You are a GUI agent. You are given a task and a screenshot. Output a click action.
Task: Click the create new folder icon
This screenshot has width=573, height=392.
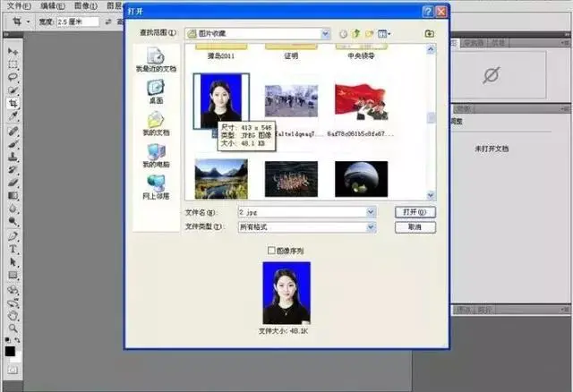[370, 34]
